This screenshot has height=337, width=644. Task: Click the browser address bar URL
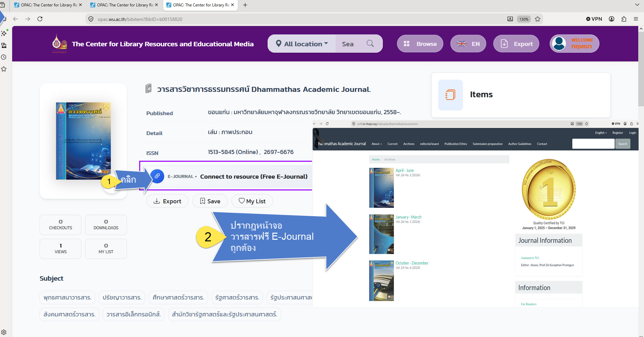pyautogui.click(x=140, y=19)
